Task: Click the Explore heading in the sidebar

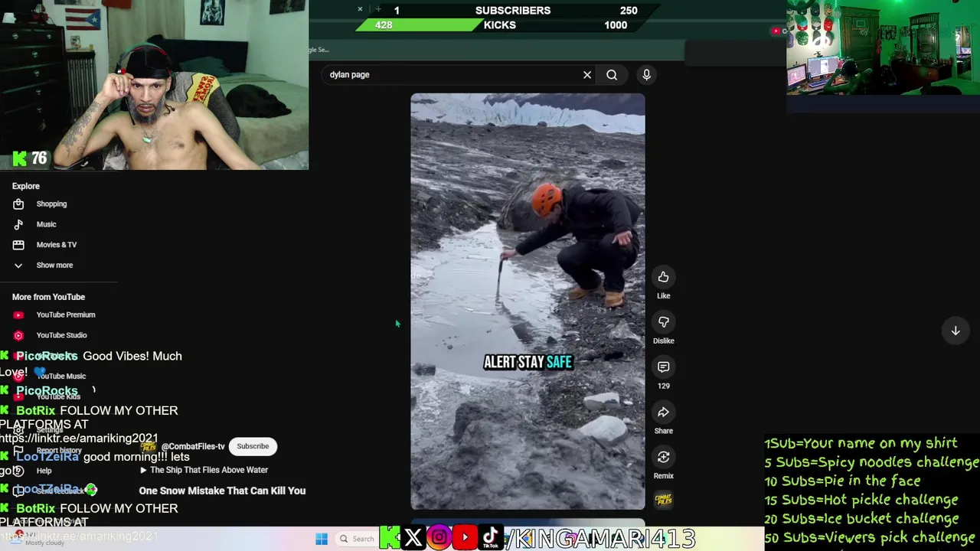Action: [x=26, y=186]
